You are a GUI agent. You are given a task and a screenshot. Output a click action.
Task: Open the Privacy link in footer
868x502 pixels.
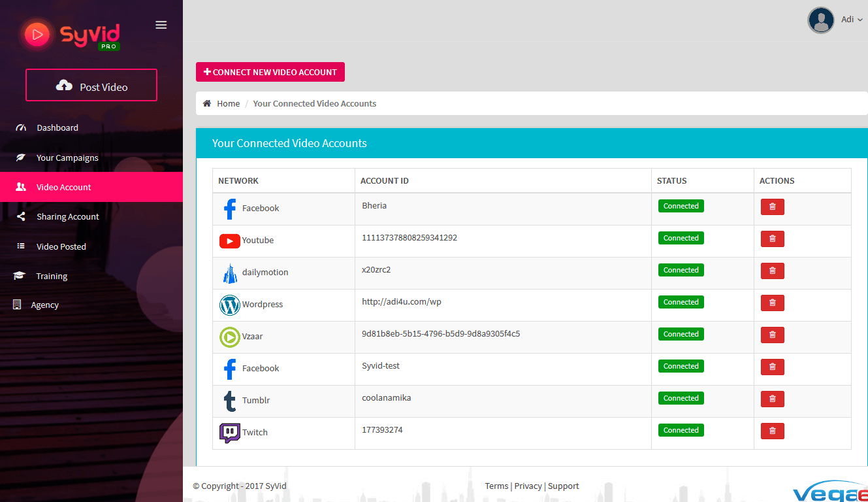coord(528,486)
